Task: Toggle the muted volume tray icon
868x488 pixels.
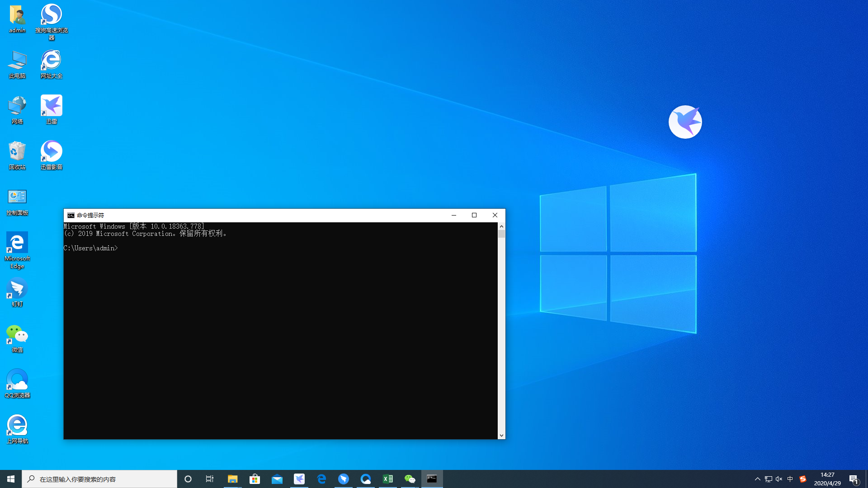Action: click(x=779, y=479)
